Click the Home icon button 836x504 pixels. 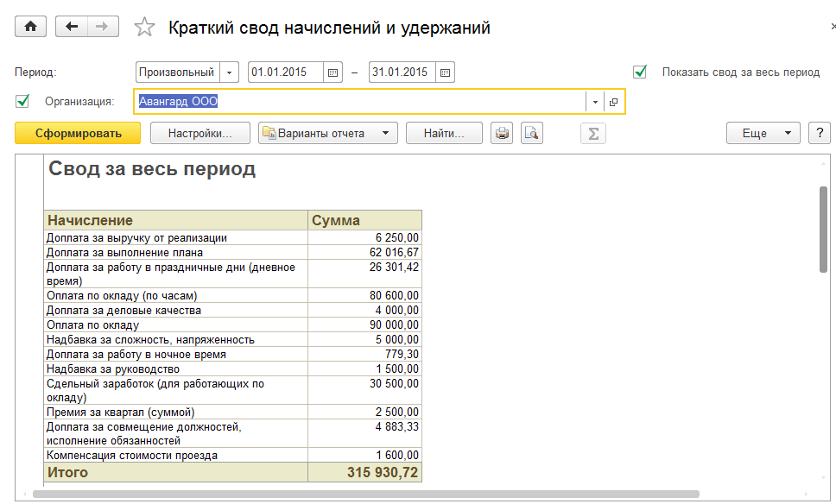click(30, 27)
